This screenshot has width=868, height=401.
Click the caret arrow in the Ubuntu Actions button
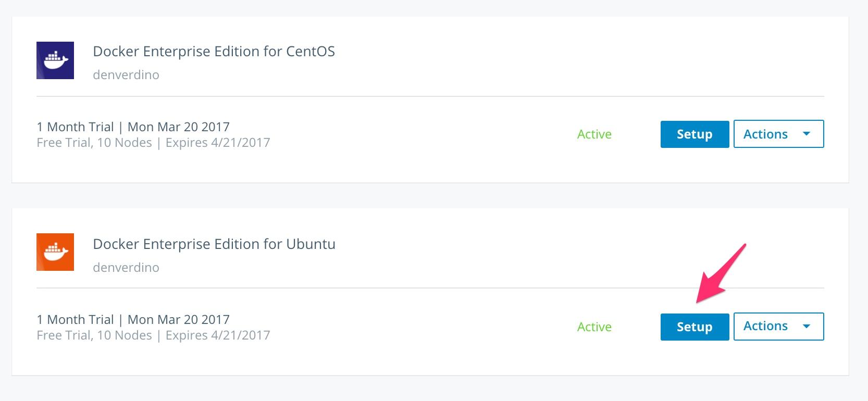click(x=807, y=326)
